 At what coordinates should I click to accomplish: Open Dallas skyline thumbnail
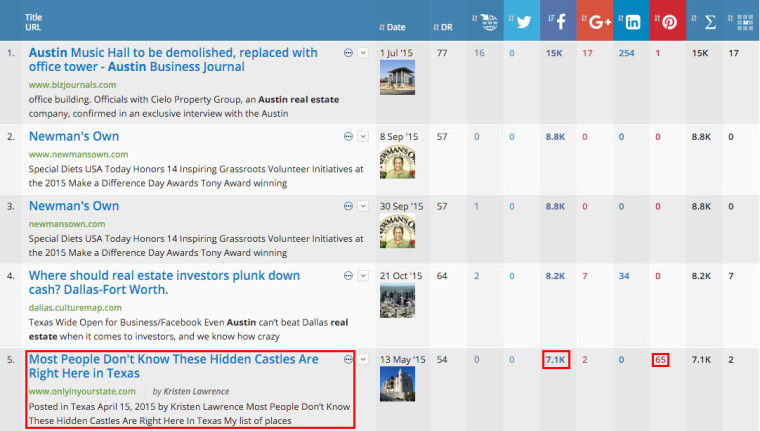[x=397, y=301]
